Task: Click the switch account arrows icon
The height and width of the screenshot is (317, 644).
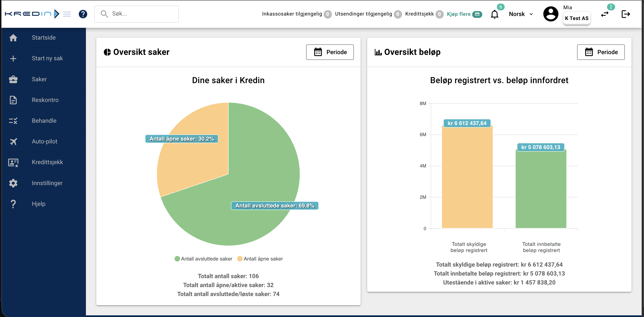Action: pyautogui.click(x=604, y=14)
